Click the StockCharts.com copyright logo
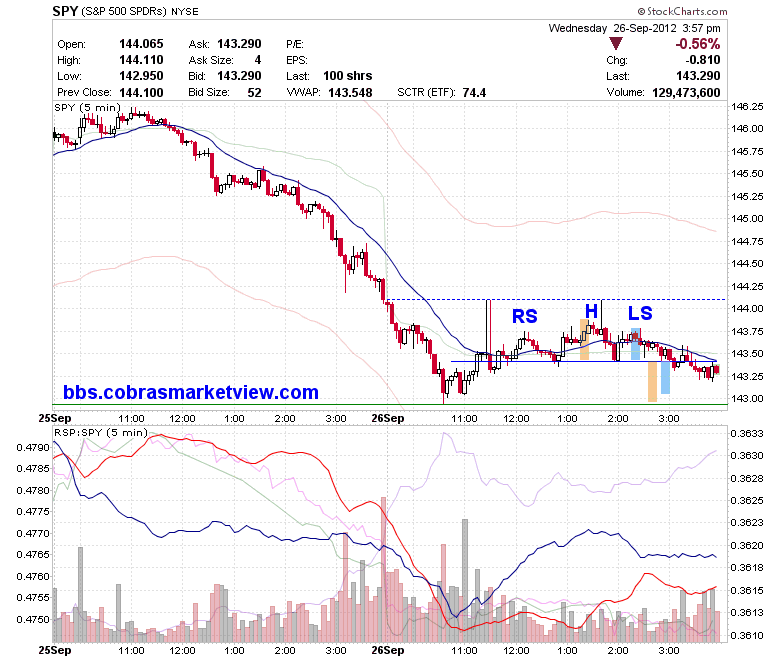Image resolution: width=780 pixels, height=659 pixels. tap(682, 11)
